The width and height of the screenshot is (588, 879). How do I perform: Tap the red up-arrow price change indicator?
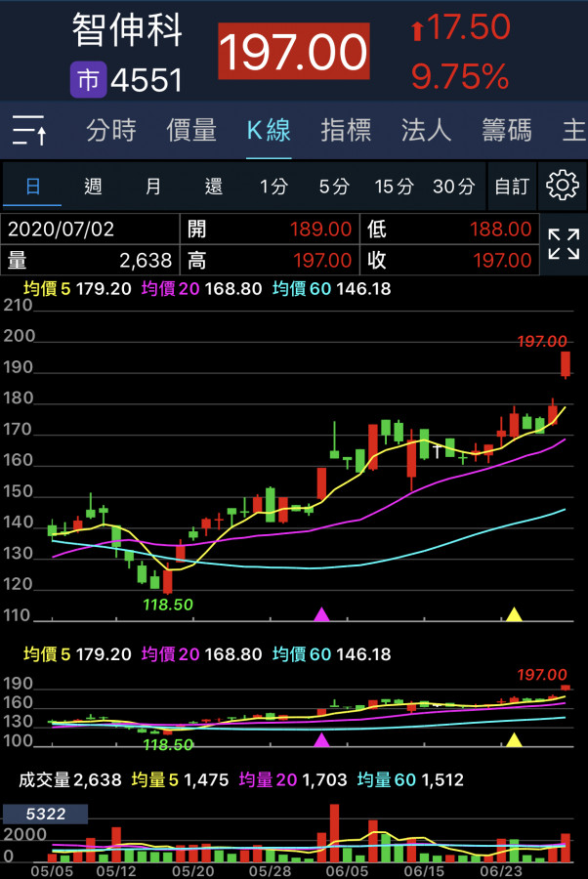pyautogui.click(x=417, y=31)
